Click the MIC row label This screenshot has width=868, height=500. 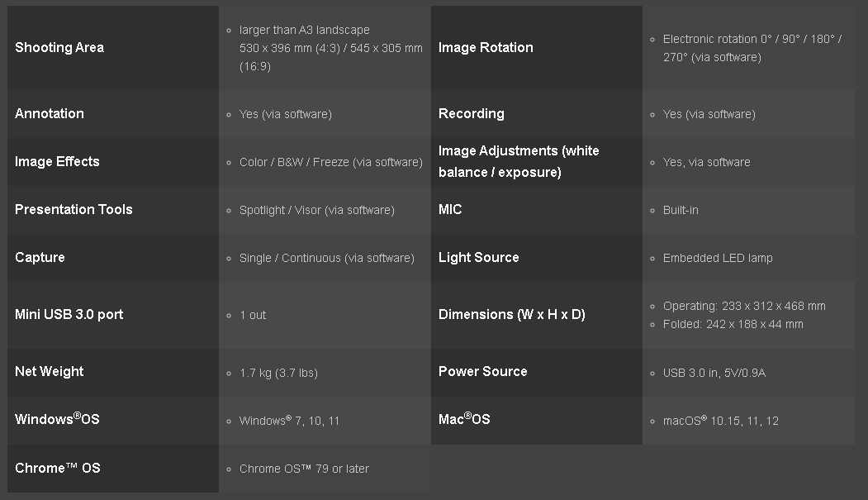coord(450,210)
